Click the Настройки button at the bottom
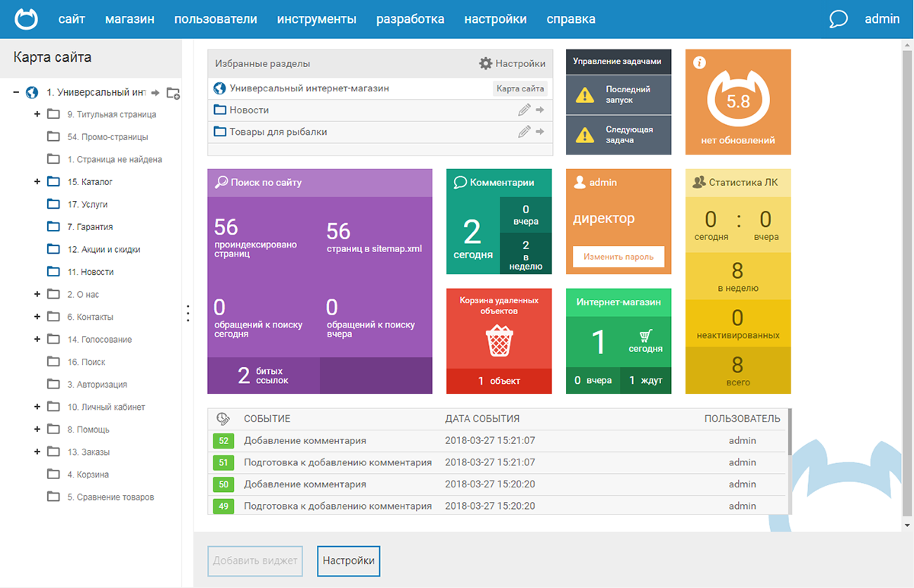The image size is (914, 588). pyautogui.click(x=349, y=561)
